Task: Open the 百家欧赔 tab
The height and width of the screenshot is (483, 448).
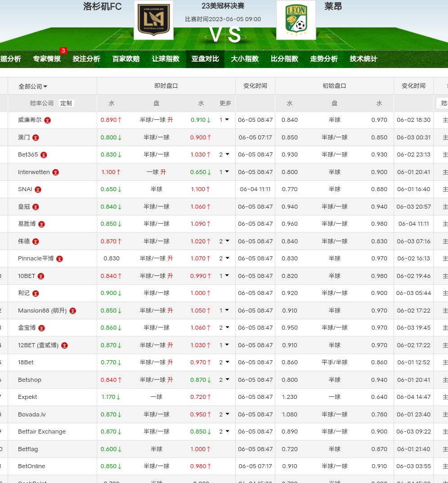Action: click(x=126, y=59)
